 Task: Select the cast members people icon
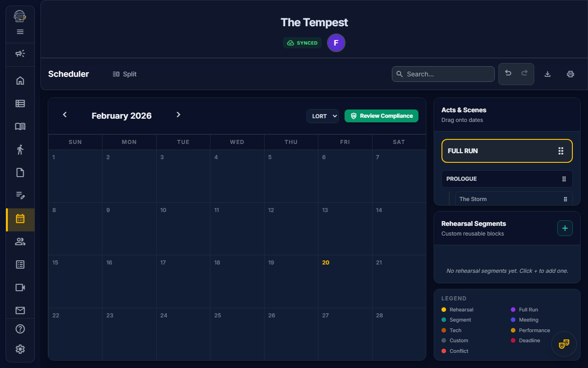click(x=20, y=241)
